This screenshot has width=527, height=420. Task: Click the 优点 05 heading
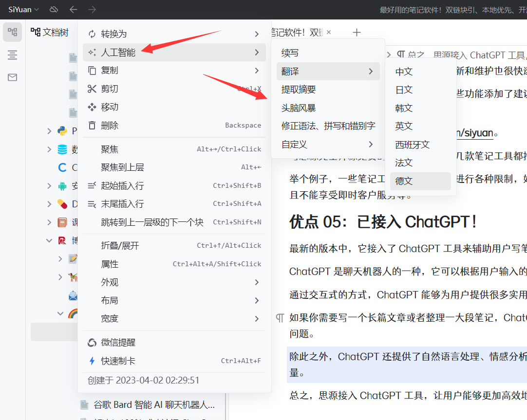pyautogui.click(x=383, y=222)
